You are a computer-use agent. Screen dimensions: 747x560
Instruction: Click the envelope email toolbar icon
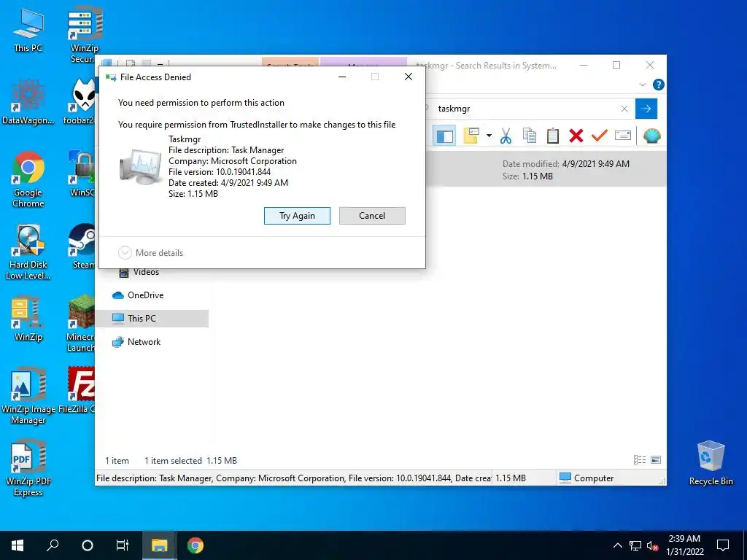pos(623,136)
